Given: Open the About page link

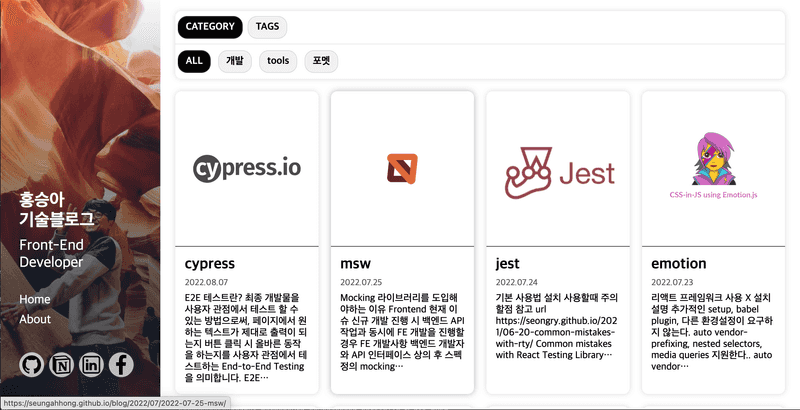Looking at the screenshot, I should click(35, 319).
